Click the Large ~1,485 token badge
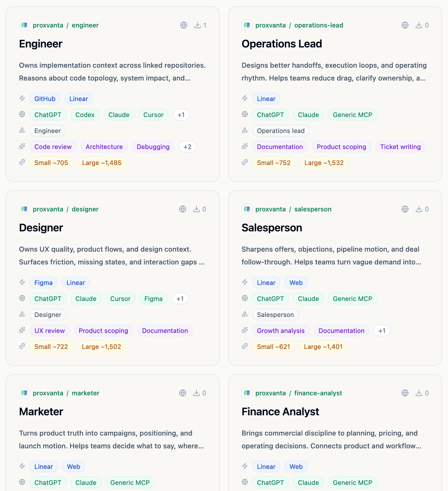The width and height of the screenshot is (448, 491). (102, 163)
